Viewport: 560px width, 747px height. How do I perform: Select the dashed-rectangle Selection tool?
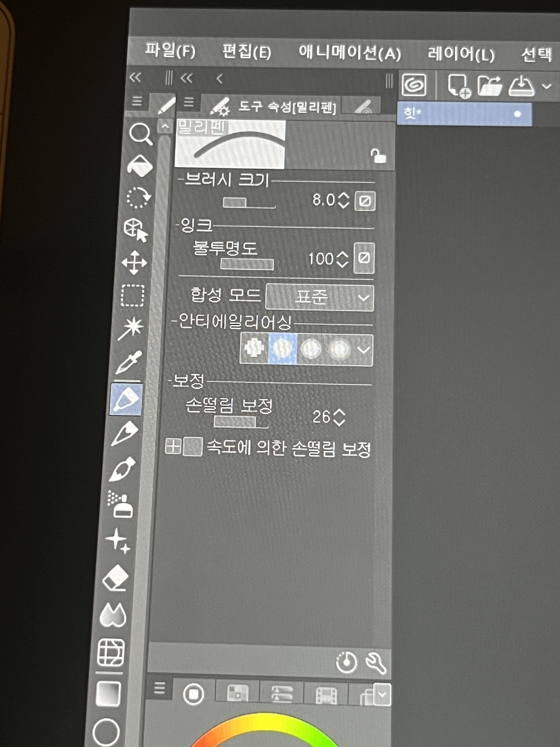132,295
